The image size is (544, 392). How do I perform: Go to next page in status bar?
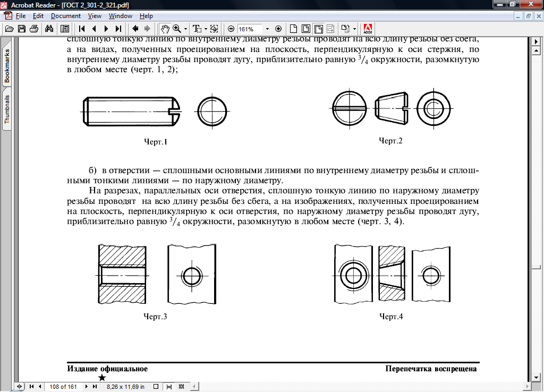(x=87, y=387)
